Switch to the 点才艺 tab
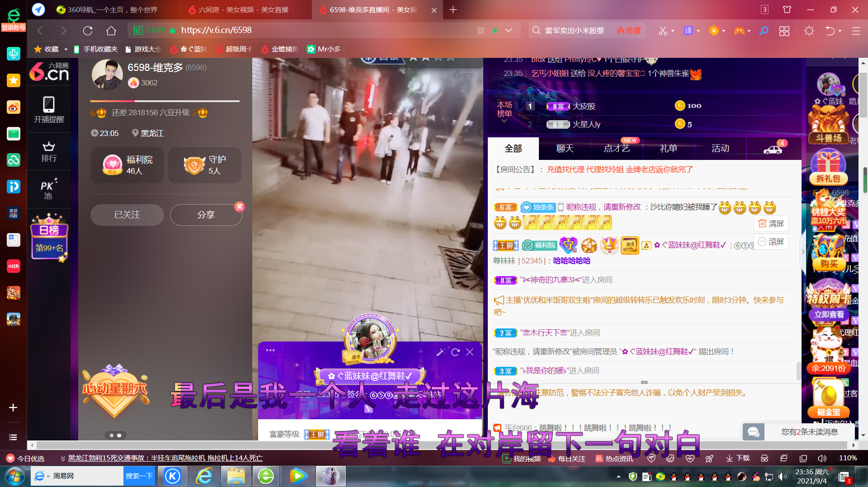Screen dimensions: 868x487 click(617, 148)
